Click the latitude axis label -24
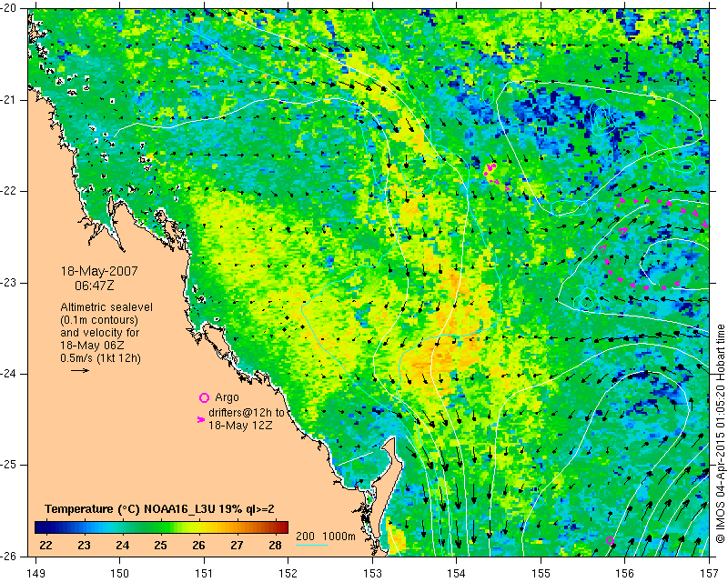Viewport: 728px width, 582px height. click(8, 374)
